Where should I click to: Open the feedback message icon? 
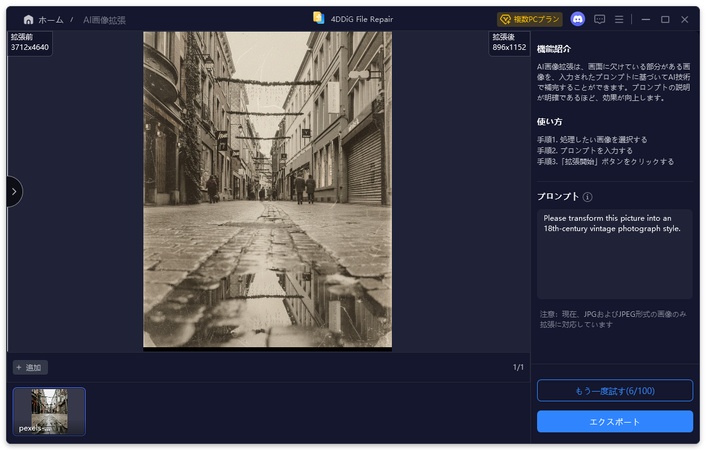(x=599, y=19)
